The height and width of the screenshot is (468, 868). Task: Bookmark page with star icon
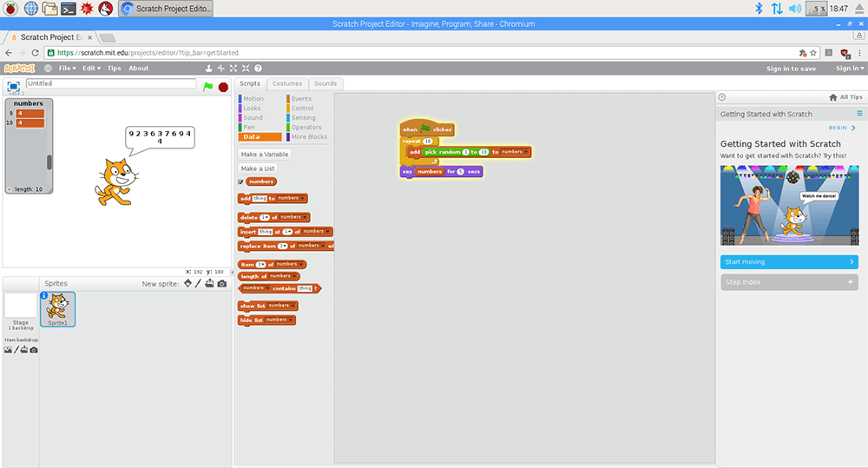pyautogui.click(x=813, y=53)
